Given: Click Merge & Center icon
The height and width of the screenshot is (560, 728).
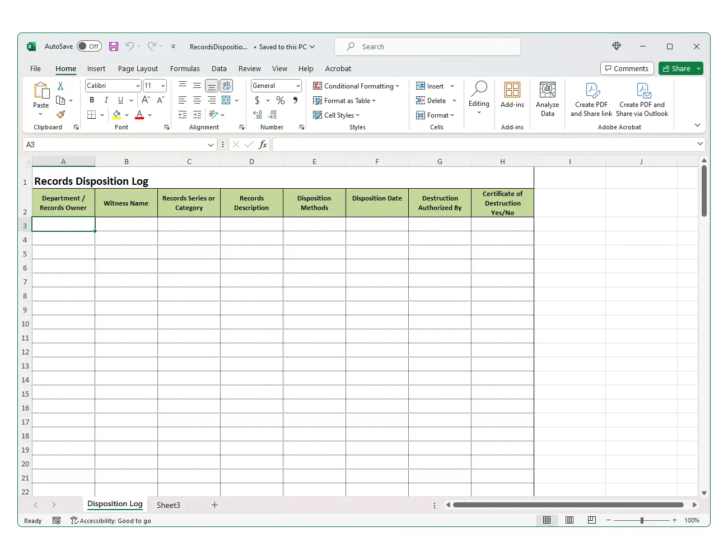Looking at the screenshot, I should pos(226,100).
